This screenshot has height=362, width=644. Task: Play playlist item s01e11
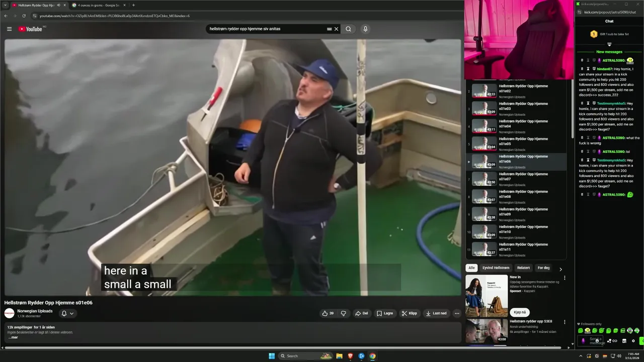pyautogui.click(x=517, y=249)
